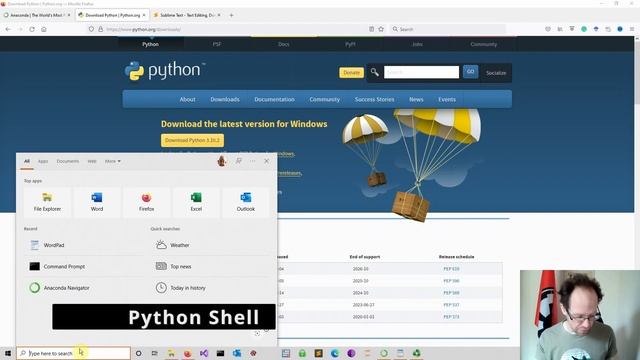Select Today in history quick search
This screenshot has height=360, width=640.
pos(210,288)
